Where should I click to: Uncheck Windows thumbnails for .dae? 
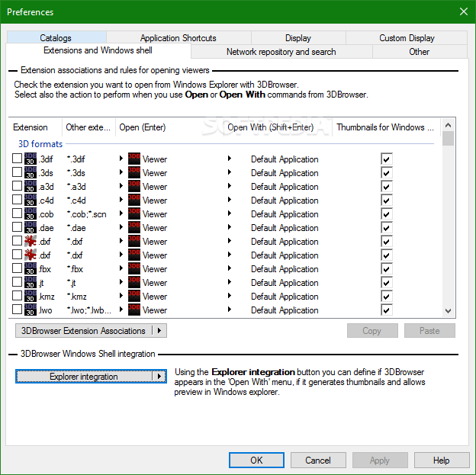387,228
